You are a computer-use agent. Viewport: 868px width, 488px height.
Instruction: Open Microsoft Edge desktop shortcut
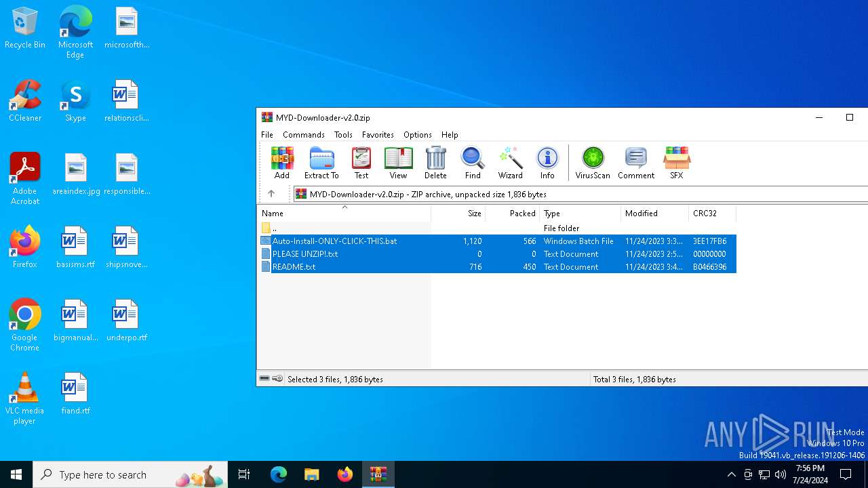click(x=75, y=32)
